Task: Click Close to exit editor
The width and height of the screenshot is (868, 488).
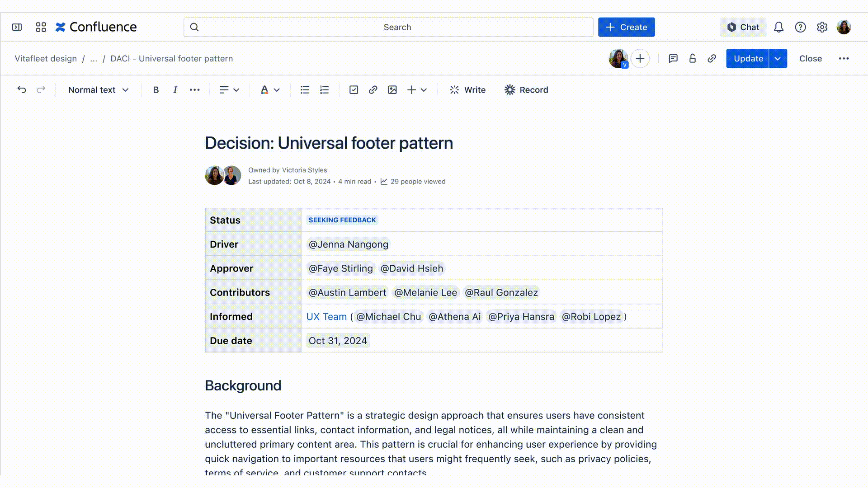Action: click(810, 58)
